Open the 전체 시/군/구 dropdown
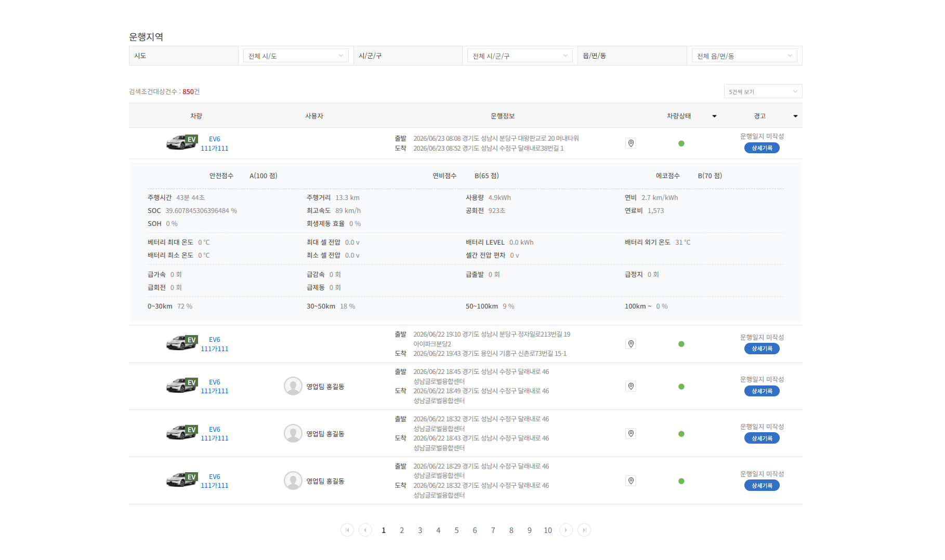 (520, 56)
